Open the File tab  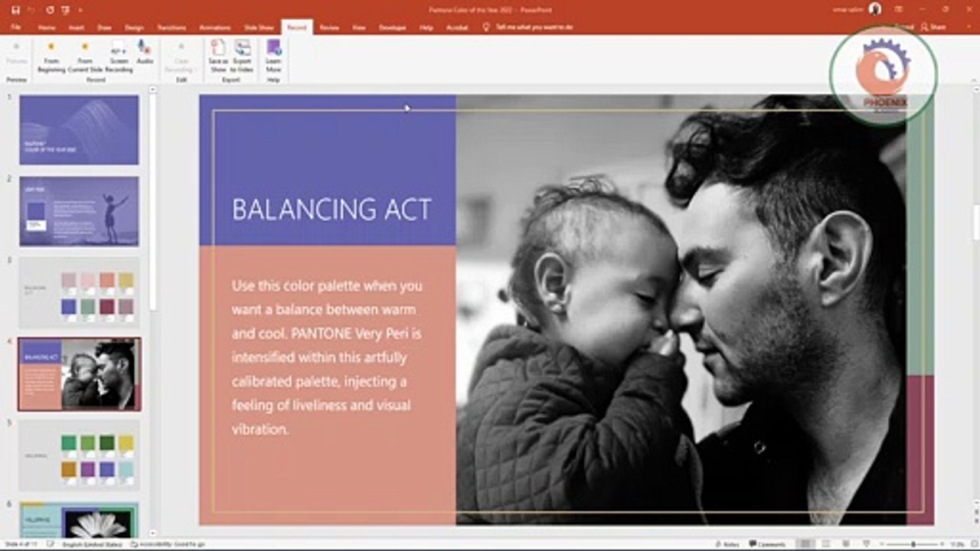coord(15,28)
